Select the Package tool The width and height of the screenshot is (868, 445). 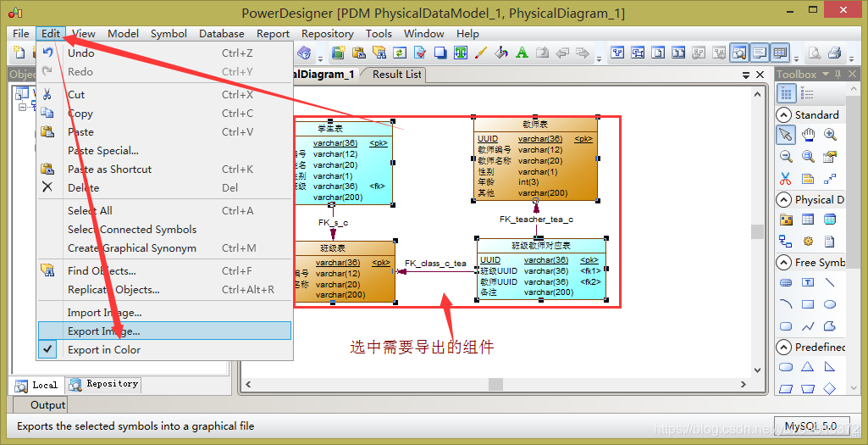(x=786, y=220)
